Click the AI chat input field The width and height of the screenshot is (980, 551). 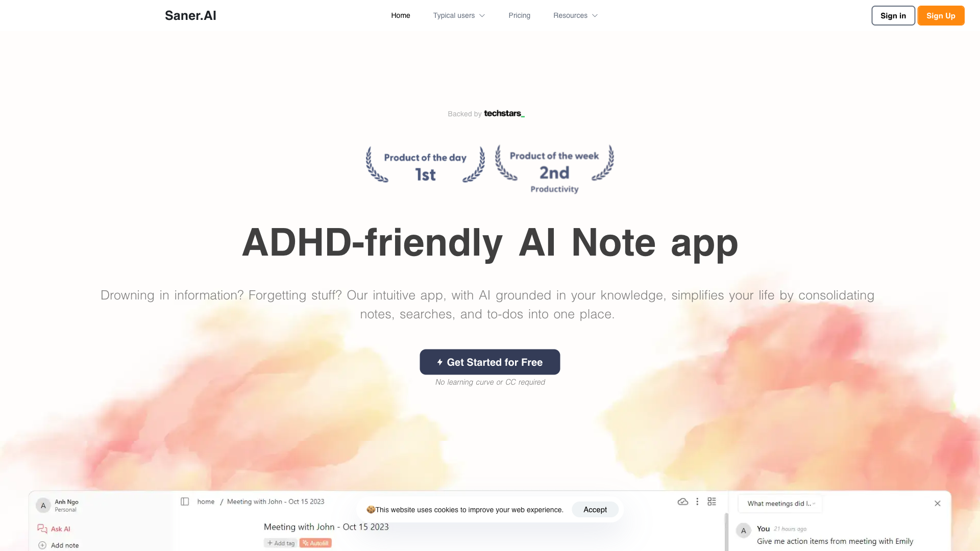coord(779,503)
